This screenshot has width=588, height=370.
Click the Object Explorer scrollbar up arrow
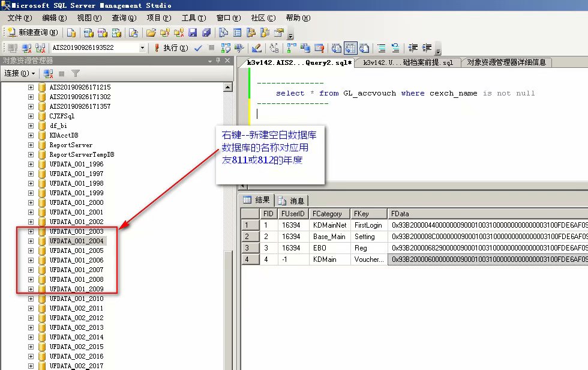[228, 87]
